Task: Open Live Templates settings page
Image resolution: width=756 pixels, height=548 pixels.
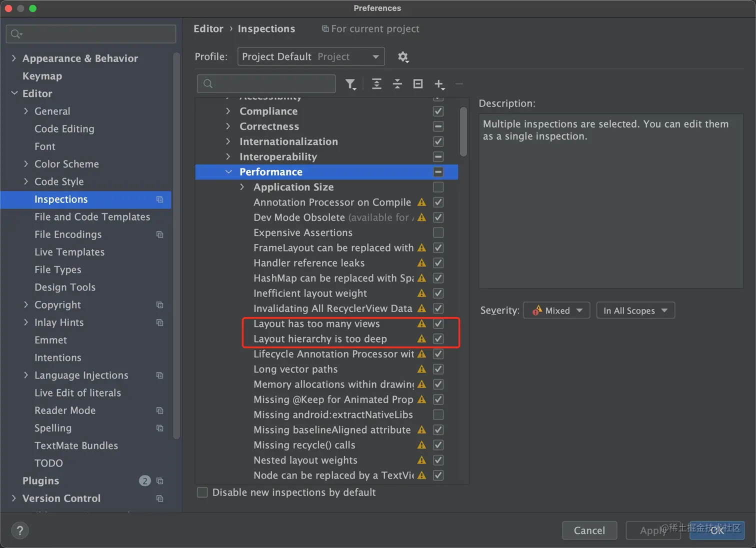Action: (69, 252)
